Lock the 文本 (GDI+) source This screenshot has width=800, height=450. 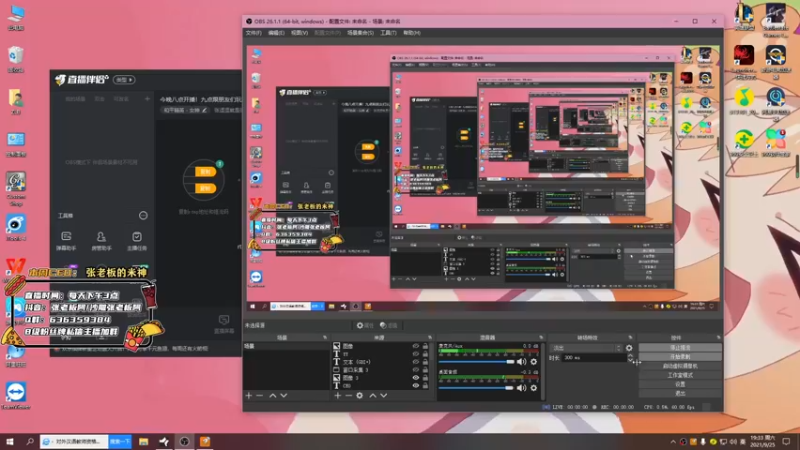[425, 362]
